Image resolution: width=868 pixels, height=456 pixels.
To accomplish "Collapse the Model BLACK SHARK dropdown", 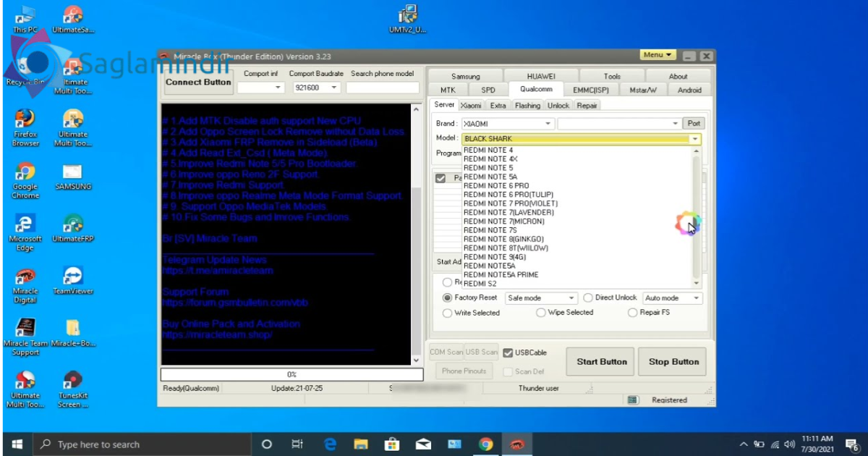I will 694,138.
